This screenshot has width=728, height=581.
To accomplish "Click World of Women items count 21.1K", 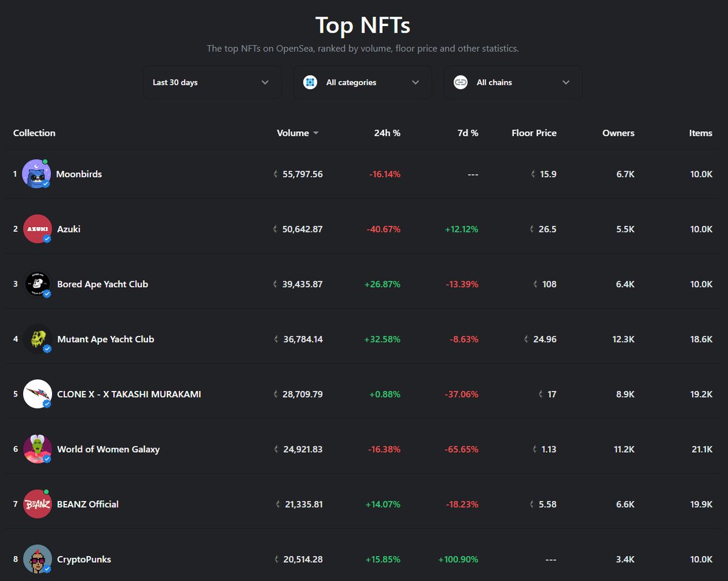I will [x=702, y=449].
